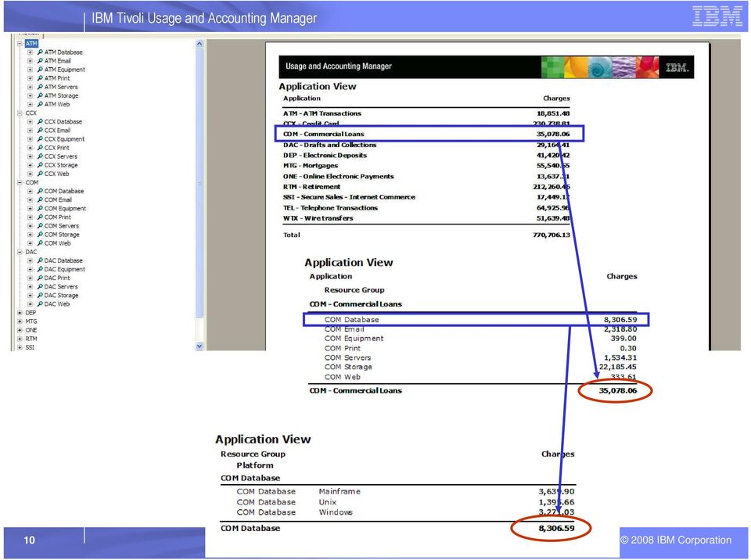Collapse the ATM tree group

point(20,44)
